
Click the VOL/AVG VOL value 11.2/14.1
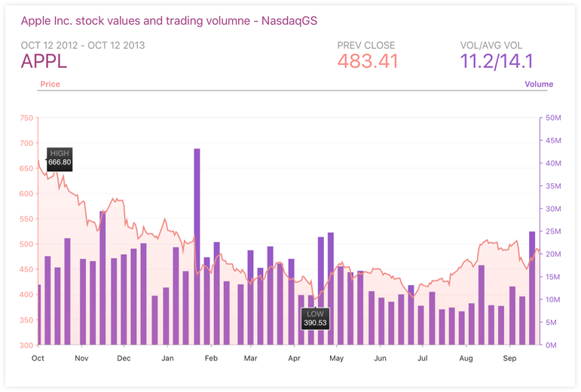tap(497, 61)
